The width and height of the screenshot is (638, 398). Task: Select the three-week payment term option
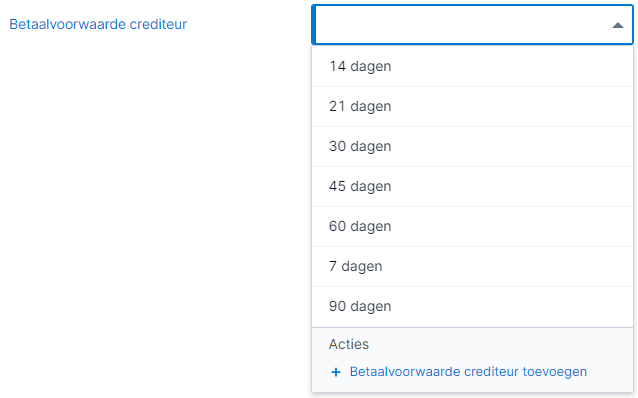tap(472, 106)
